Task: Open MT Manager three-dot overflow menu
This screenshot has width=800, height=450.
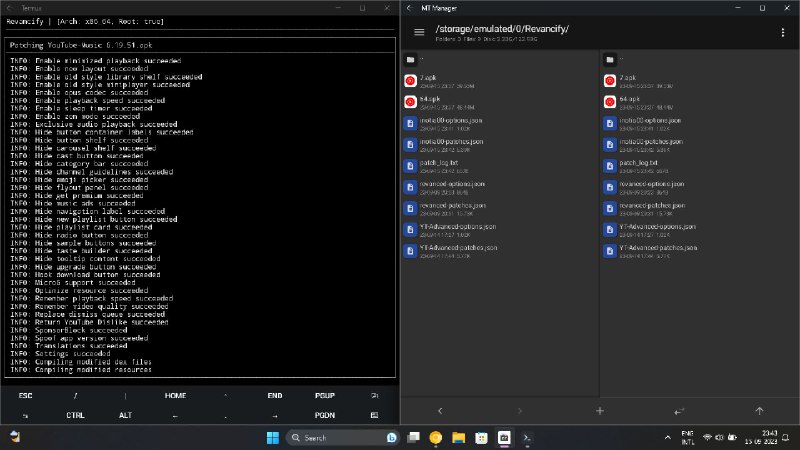Action: [x=783, y=32]
